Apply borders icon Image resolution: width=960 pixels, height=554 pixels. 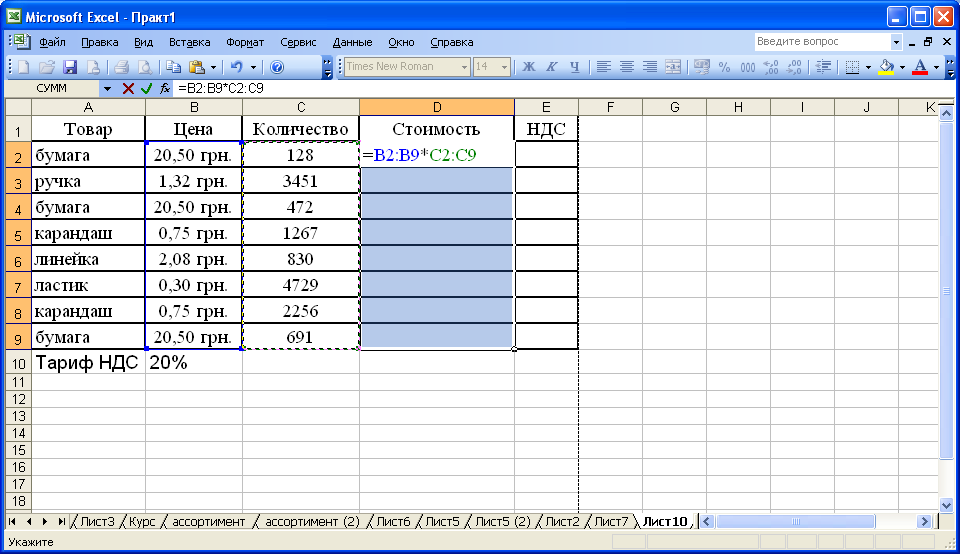point(852,67)
